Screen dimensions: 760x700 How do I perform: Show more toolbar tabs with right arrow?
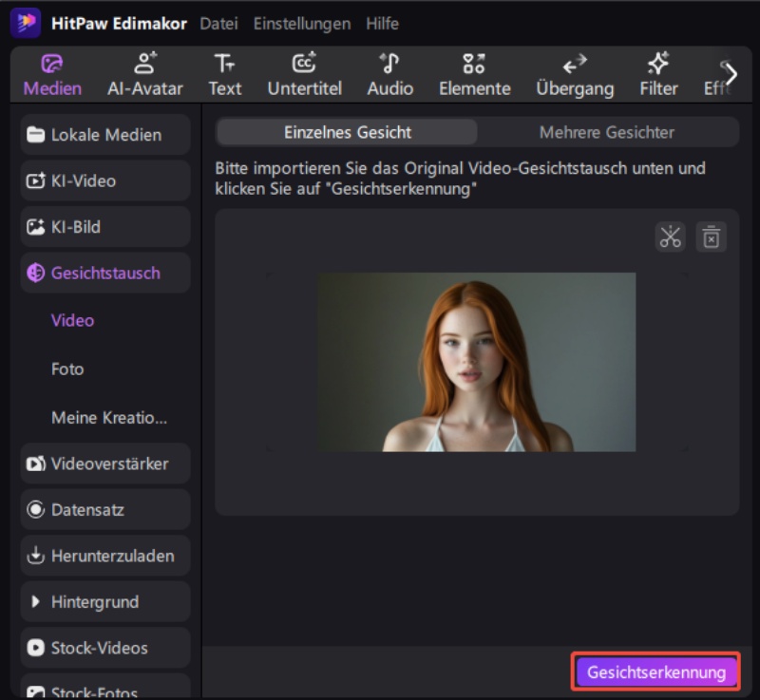pos(731,74)
